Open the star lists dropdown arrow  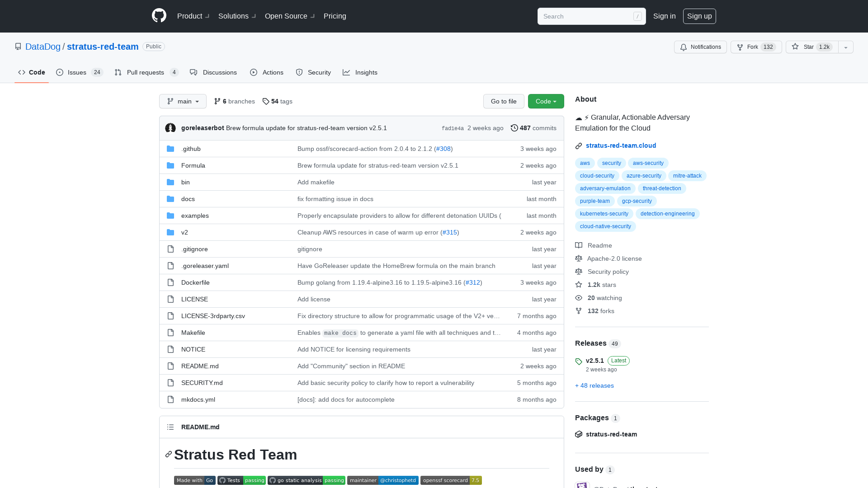pyautogui.click(x=846, y=47)
